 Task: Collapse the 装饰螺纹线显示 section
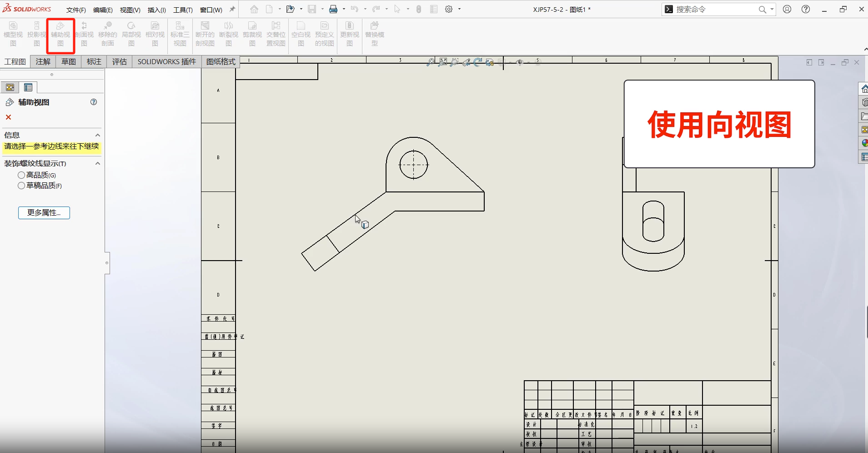[97, 163]
